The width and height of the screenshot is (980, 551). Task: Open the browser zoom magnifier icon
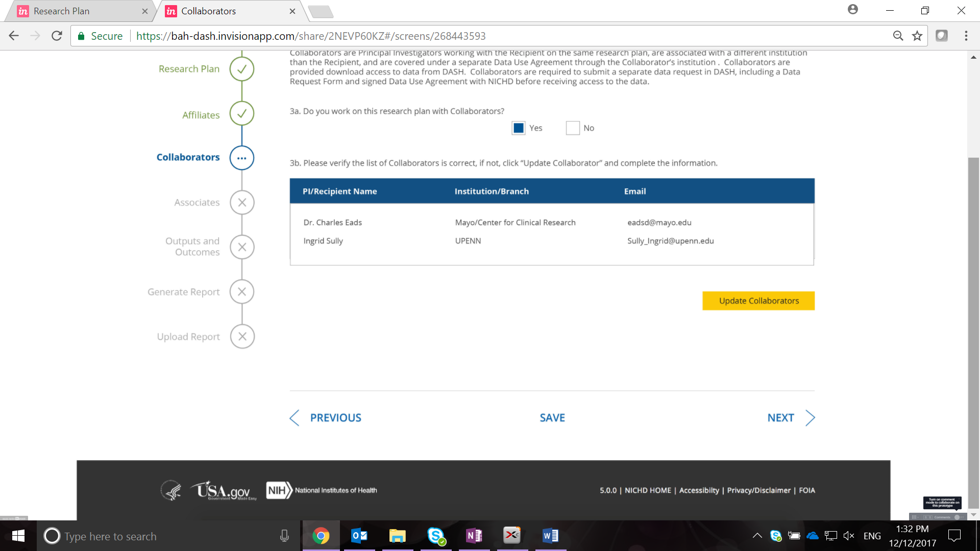click(898, 36)
